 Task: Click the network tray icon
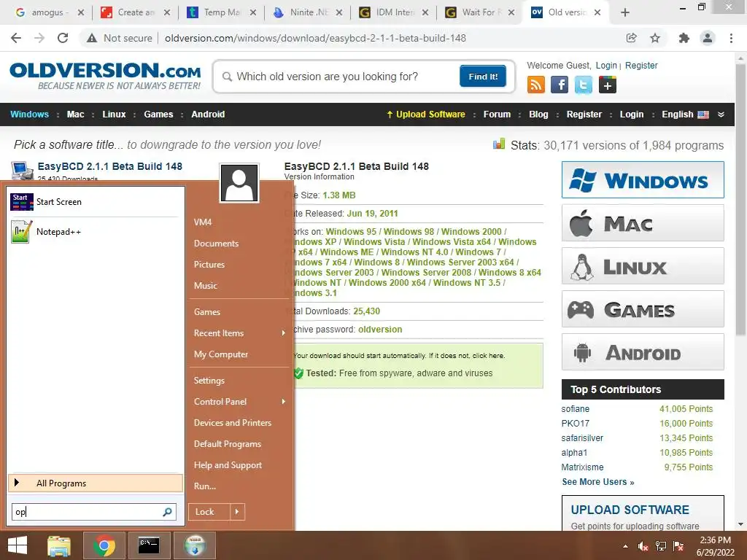(661, 546)
